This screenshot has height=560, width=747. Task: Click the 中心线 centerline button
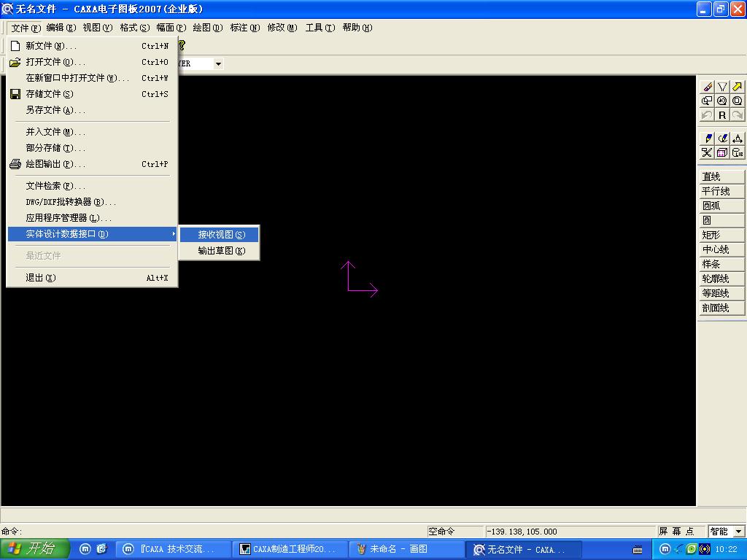click(721, 250)
